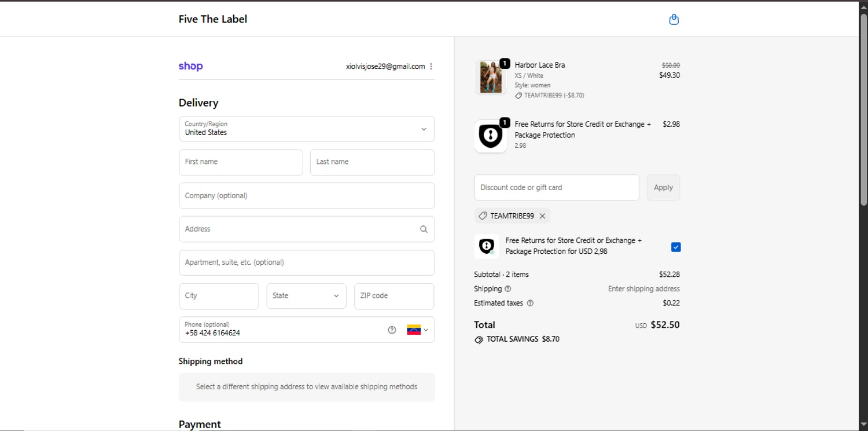Open the Venezuela flag country code selector
The image size is (868, 431).
pyautogui.click(x=417, y=330)
